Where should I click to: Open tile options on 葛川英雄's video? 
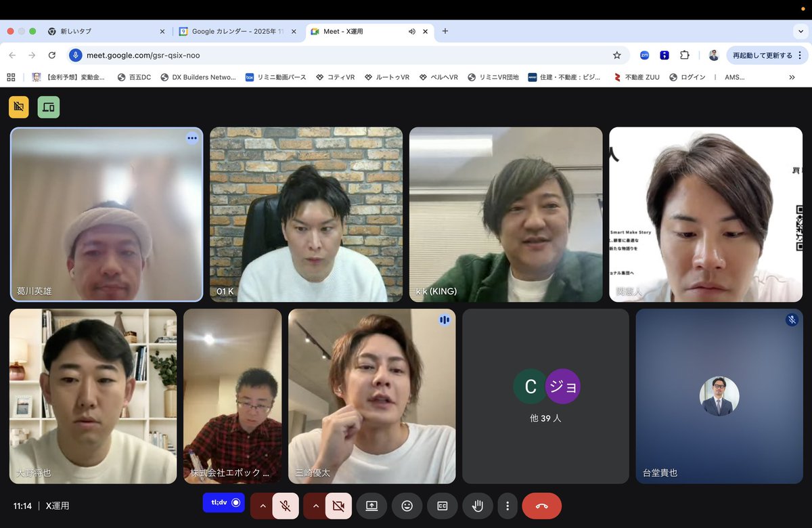[x=192, y=138]
